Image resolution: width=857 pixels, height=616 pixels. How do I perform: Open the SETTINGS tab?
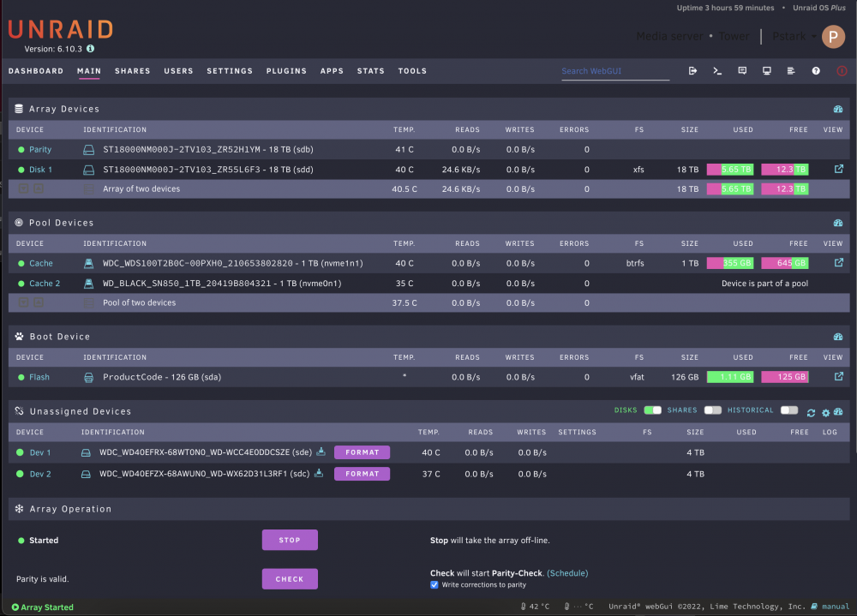coord(230,71)
